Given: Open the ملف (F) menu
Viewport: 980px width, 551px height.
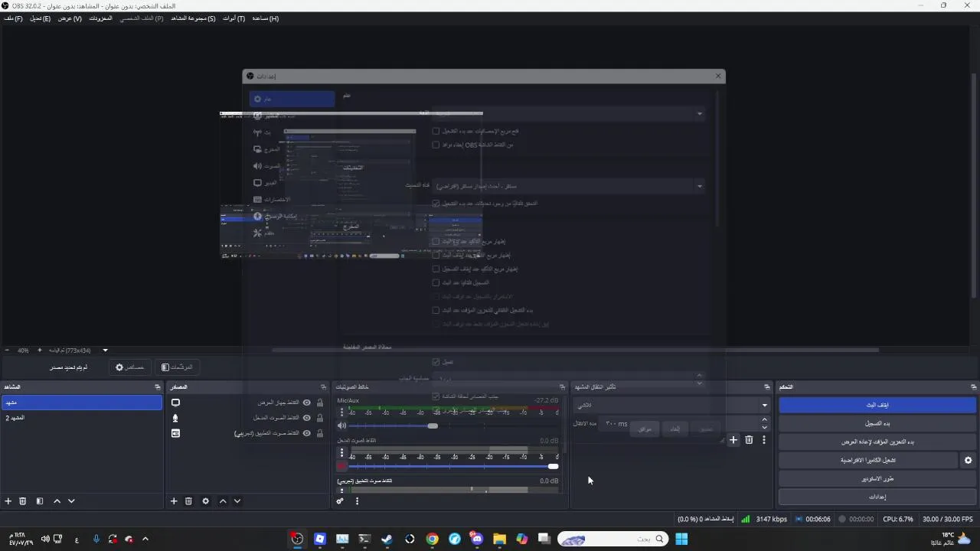Looking at the screenshot, I should 13,18.
